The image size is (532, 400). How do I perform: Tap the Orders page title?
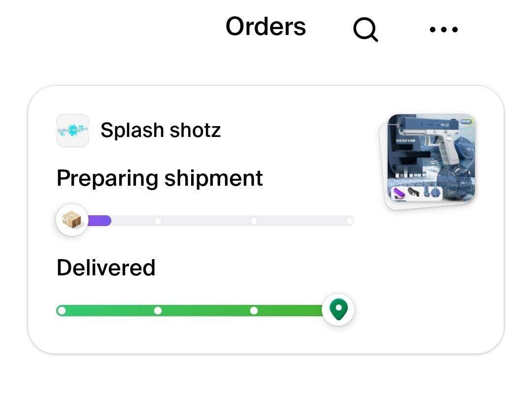coord(266,27)
